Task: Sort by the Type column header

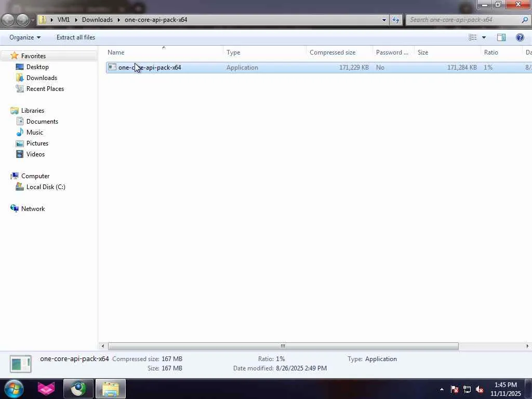Action: [265, 52]
